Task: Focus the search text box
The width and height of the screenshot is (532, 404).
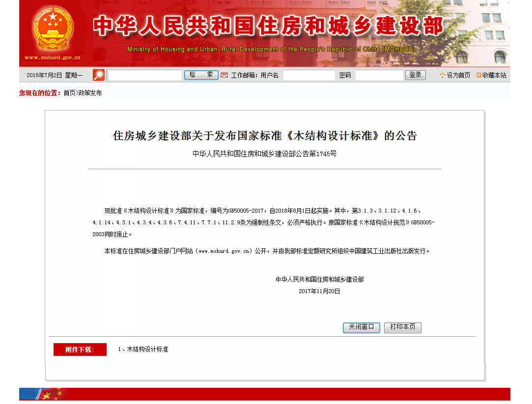Action: [145, 75]
